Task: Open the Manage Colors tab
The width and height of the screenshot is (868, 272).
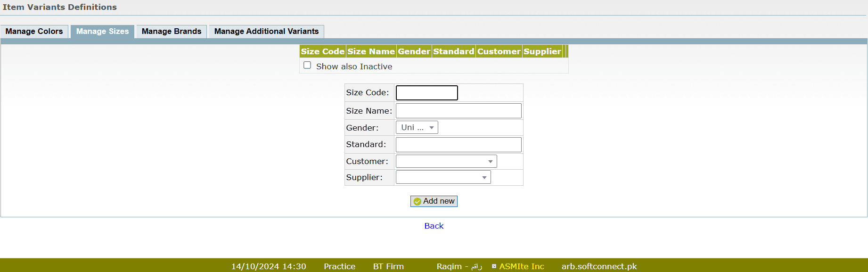Action: (34, 32)
